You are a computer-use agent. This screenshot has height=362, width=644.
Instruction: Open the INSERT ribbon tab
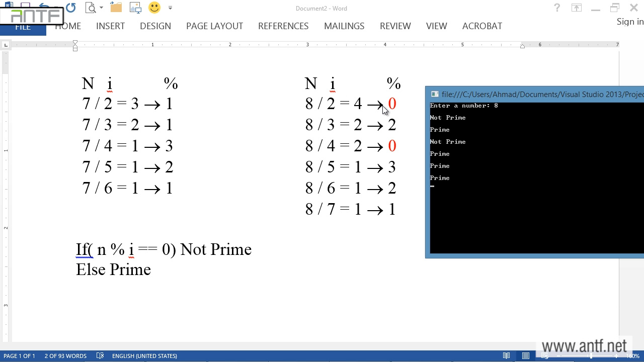coord(110,26)
